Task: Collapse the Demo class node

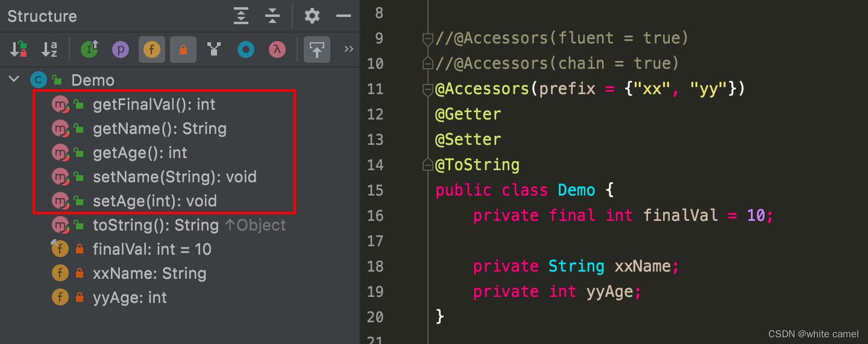Action: [x=14, y=80]
